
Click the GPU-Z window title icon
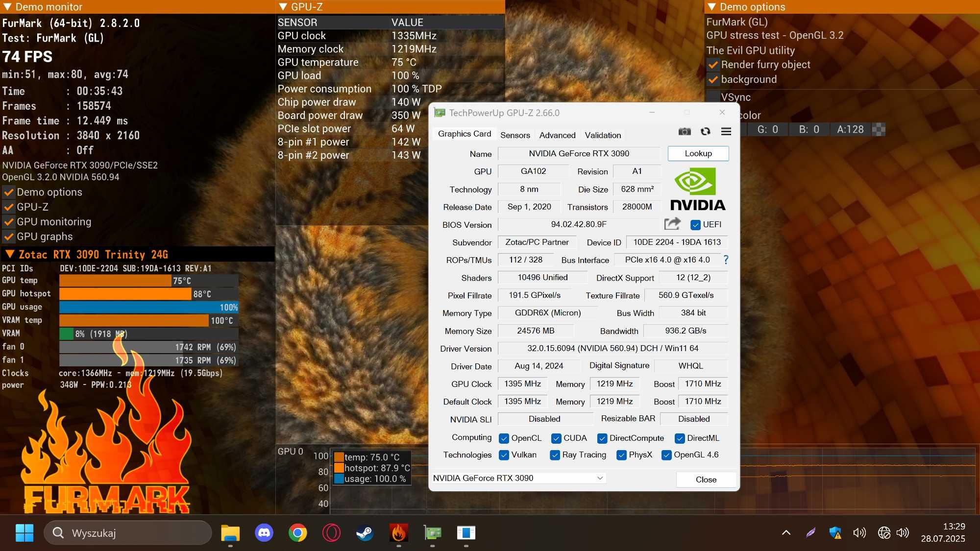point(440,113)
